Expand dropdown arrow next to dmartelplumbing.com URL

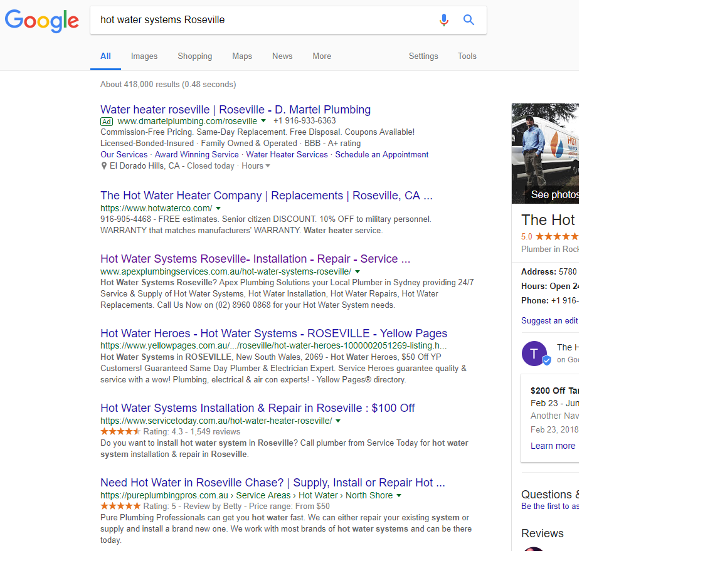coord(263,120)
